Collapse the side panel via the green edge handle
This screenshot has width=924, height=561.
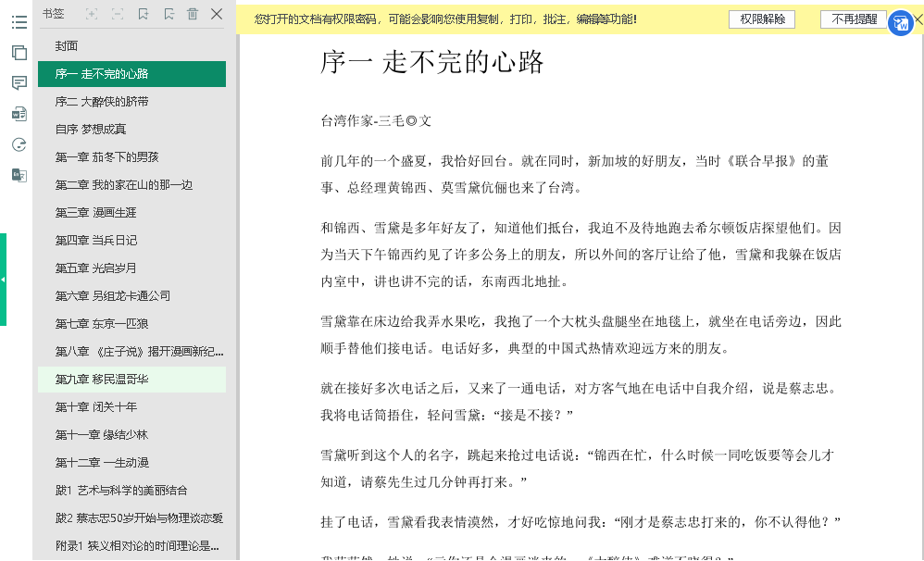(x=3, y=280)
